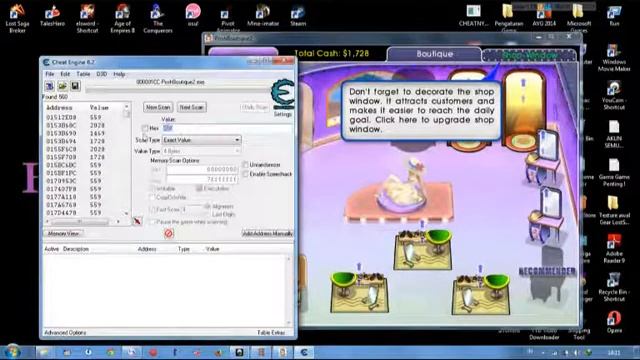Enable the Unrandomizer checkbox

(x=245, y=164)
